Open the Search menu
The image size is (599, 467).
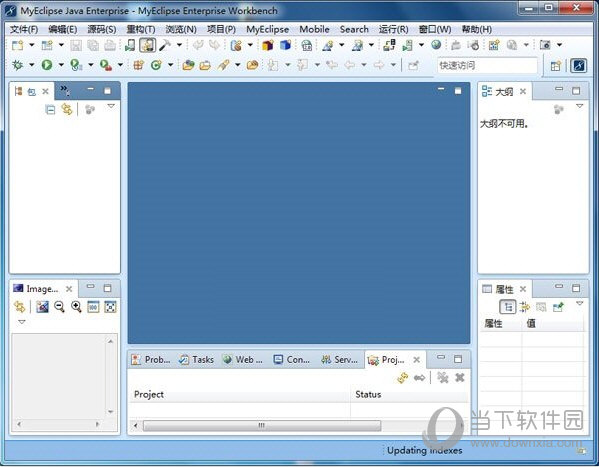coord(354,29)
